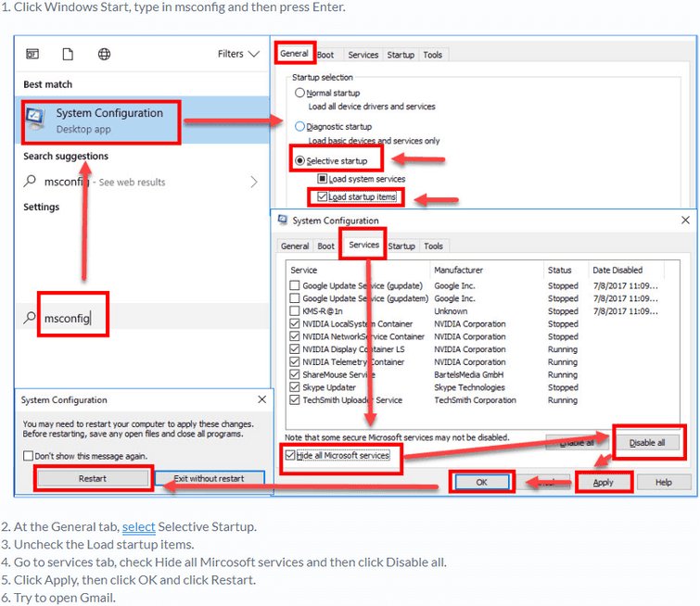Open Startup tab in upper window
This screenshot has width=700, height=606.
pyautogui.click(x=401, y=55)
